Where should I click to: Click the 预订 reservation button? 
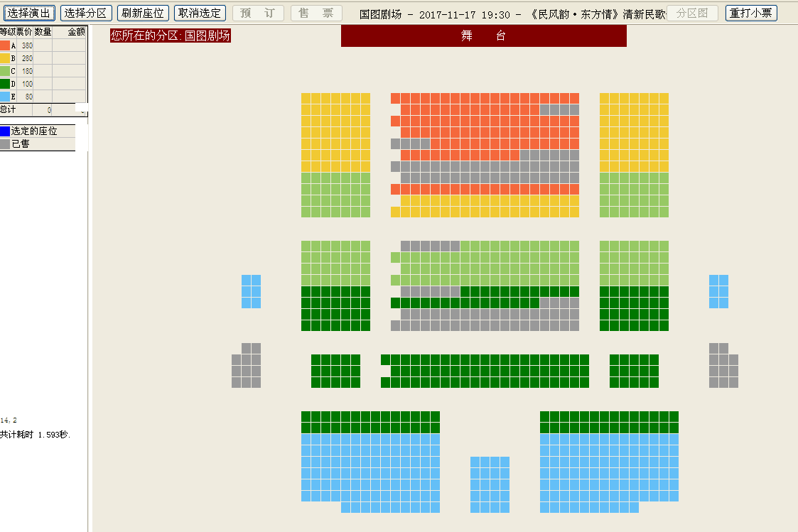(x=258, y=13)
